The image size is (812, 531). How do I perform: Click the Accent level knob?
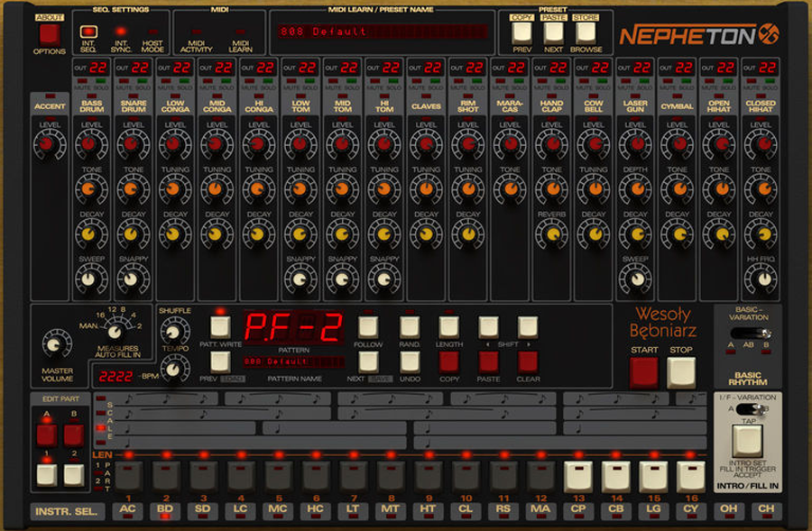tap(50, 144)
